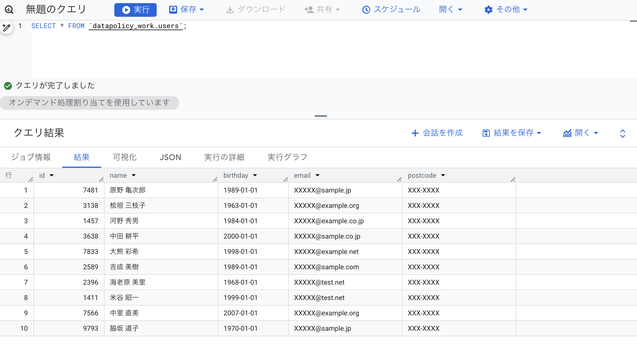
Task: Open the スケジュール scheduling icon
Action: tap(366, 9)
